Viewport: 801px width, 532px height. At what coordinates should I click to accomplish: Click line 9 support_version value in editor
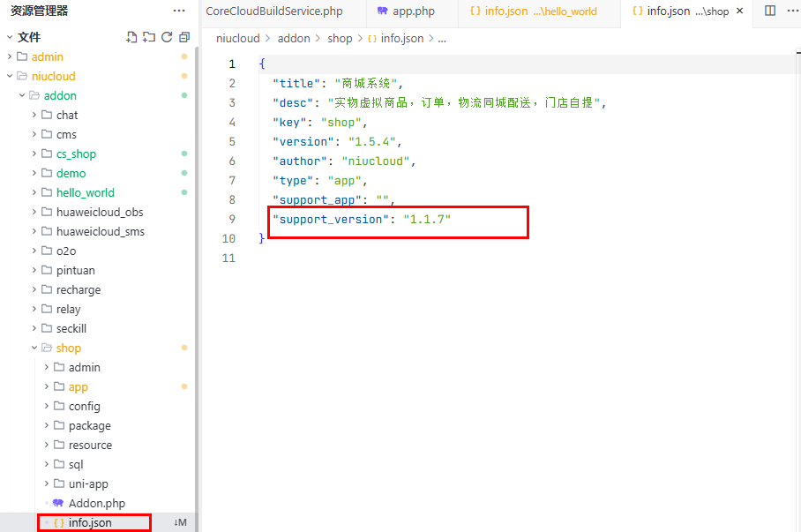pyautogui.click(x=427, y=219)
